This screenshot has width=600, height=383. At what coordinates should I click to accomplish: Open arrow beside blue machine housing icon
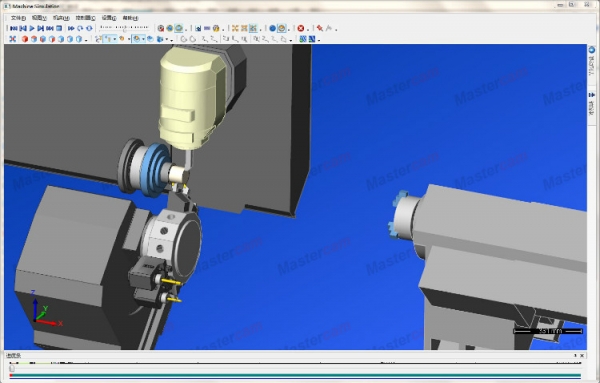coord(167,39)
